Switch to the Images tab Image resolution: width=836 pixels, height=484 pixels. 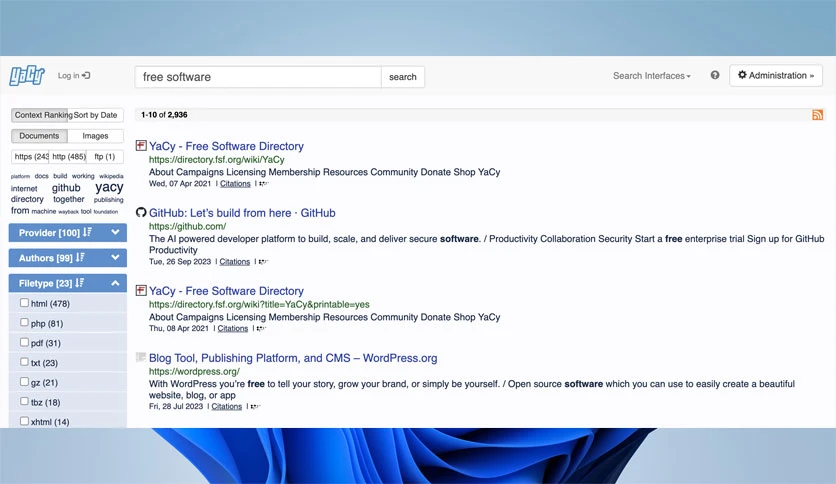pos(95,136)
